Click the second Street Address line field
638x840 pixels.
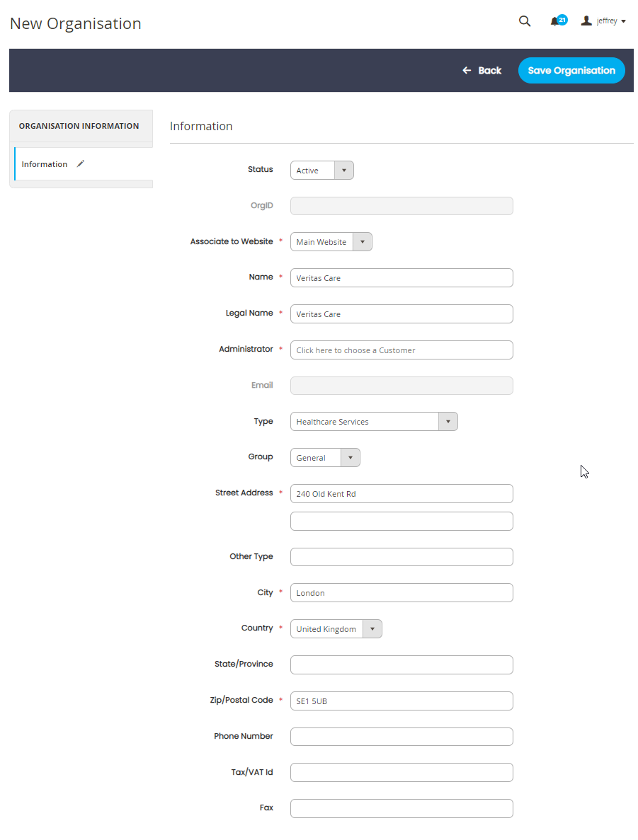[401, 522]
